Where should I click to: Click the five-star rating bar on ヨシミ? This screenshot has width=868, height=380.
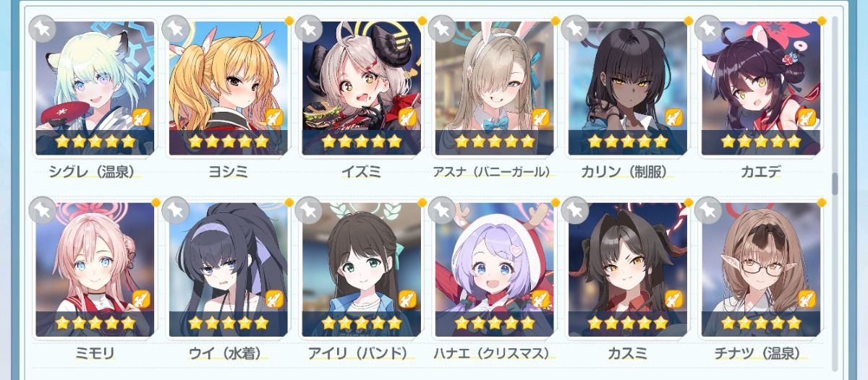[228, 142]
